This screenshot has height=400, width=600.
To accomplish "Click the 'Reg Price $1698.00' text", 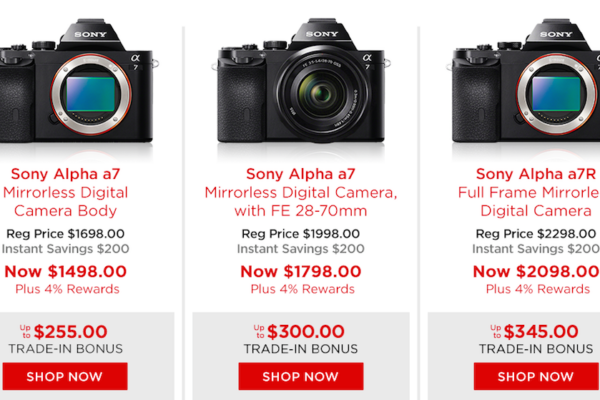I will [x=66, y=233].
